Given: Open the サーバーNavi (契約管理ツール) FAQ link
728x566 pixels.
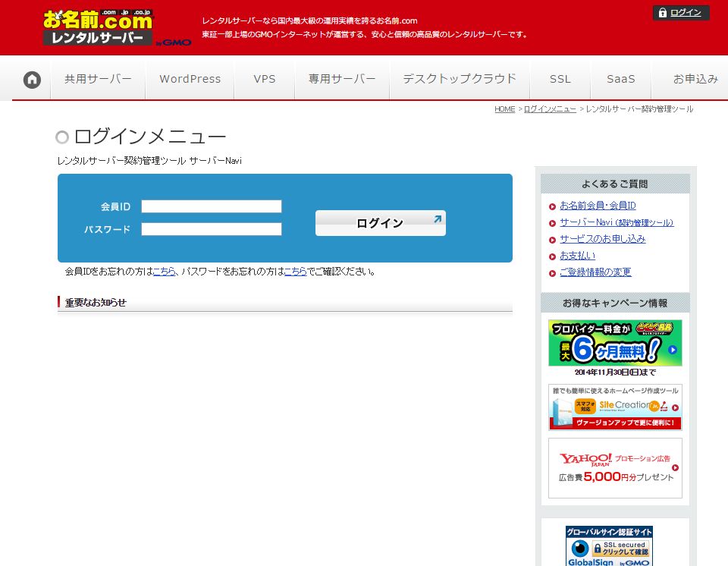Looking at the screenshot, I should [x=617, y=222].
